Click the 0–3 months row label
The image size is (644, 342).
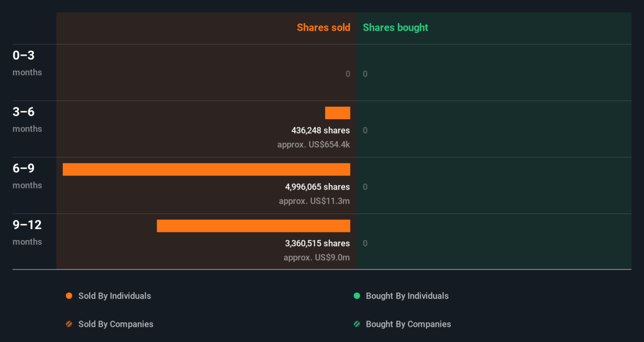27,63
